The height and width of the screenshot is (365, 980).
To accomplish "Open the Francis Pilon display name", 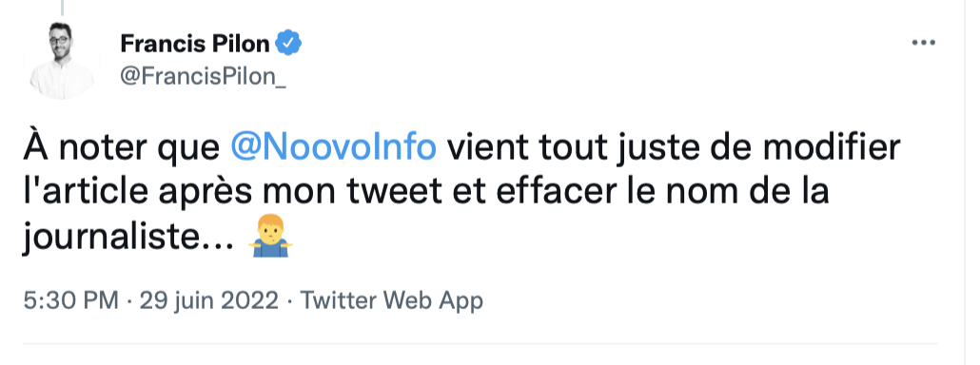I will coord(194,44).
